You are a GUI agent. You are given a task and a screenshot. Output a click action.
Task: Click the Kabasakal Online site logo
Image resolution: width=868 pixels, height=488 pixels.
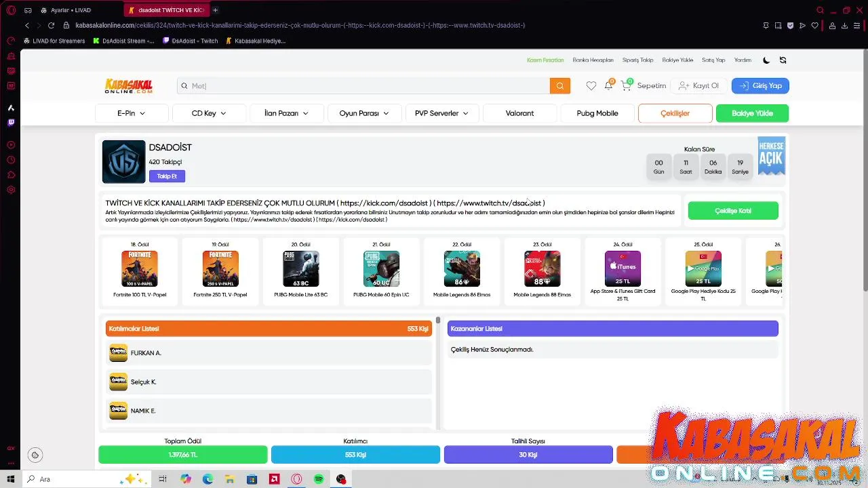coord(129,86)
